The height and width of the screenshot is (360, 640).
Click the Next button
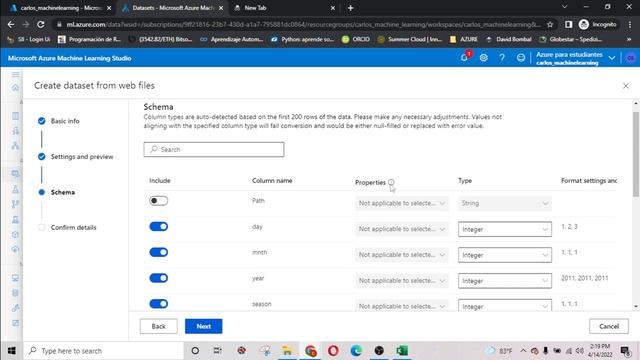click(x=203, y=326)
